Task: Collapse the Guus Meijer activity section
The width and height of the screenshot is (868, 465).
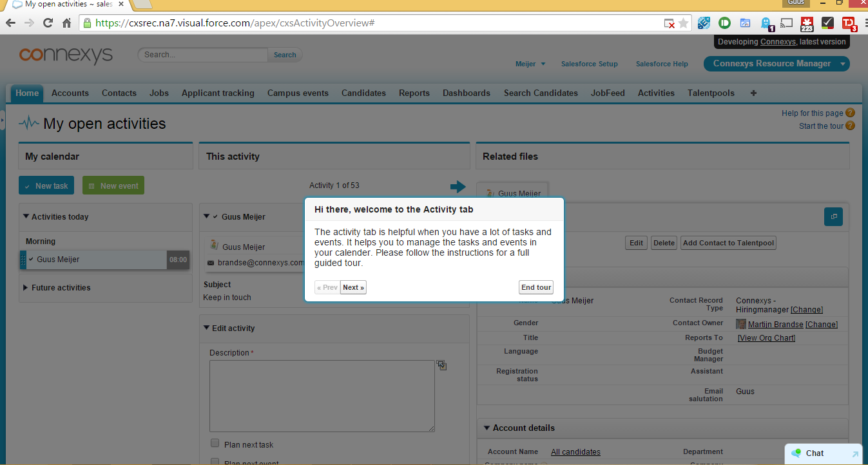Action: point(206,216)
